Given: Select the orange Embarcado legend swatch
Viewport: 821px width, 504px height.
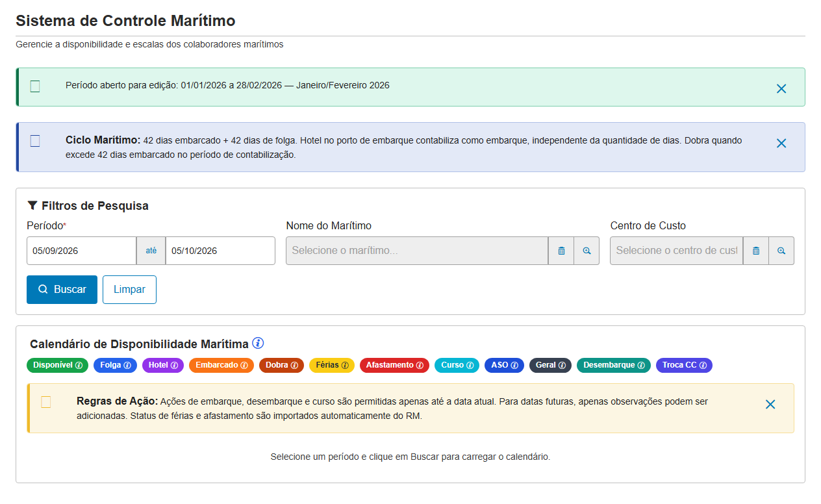Looking at the screenshot, I should [221, 366].
